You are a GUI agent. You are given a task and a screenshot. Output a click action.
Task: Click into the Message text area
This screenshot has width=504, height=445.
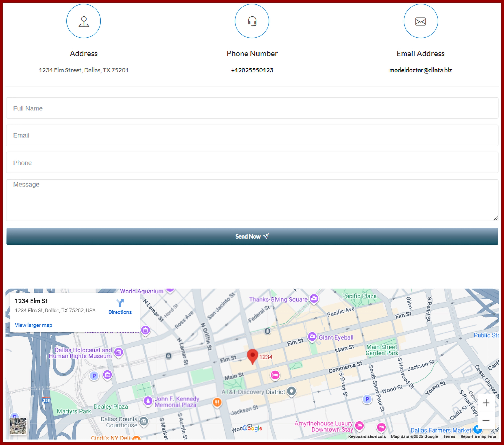point(252,200)
